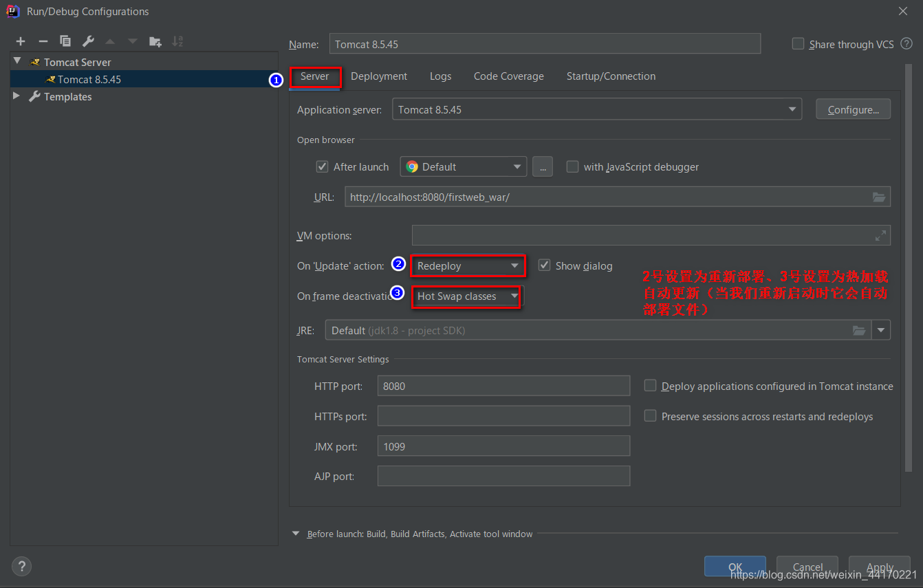Click the Cancel button
This screenshot has height=588, width=923.
pos(807,567)
